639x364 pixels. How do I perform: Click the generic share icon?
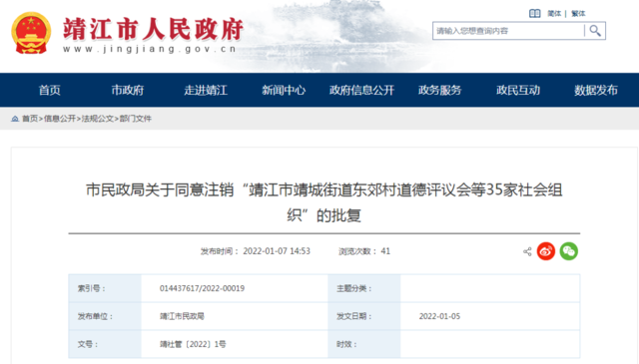click(x=527, y=251)
